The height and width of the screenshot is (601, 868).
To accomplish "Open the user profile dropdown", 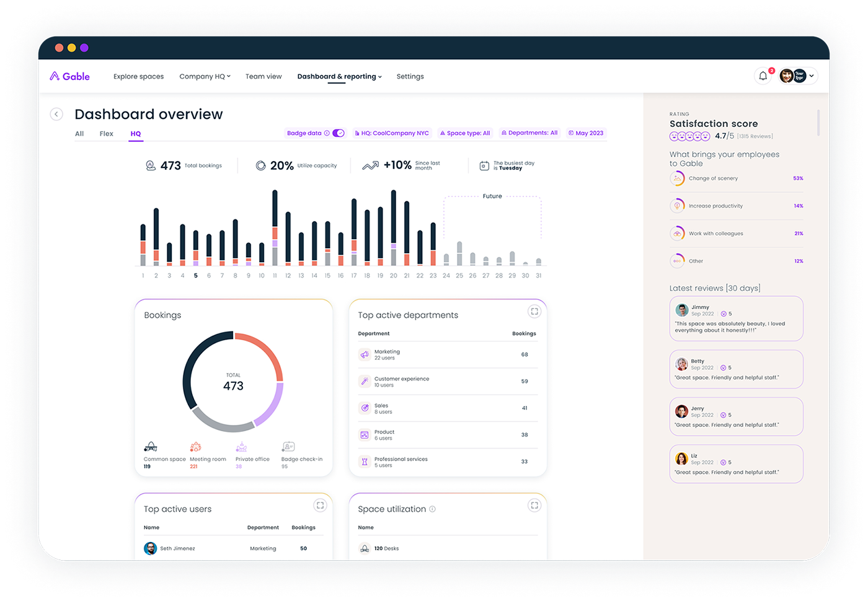I will point(798,76).
